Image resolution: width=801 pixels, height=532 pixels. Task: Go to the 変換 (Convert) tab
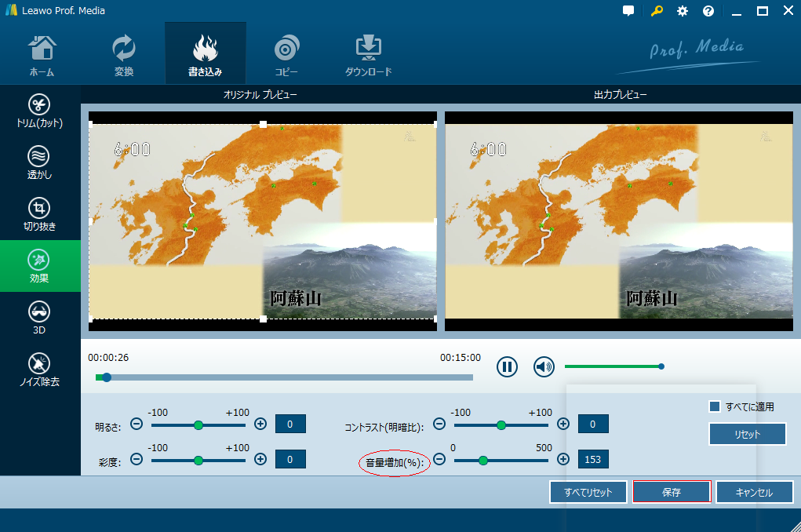[x=123, y=54]
